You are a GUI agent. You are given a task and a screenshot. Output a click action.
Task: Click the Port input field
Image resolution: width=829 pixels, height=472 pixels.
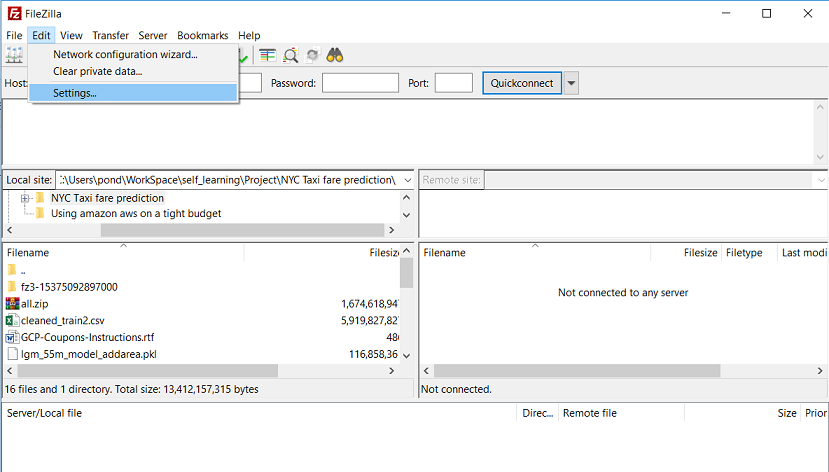[454, 83]
